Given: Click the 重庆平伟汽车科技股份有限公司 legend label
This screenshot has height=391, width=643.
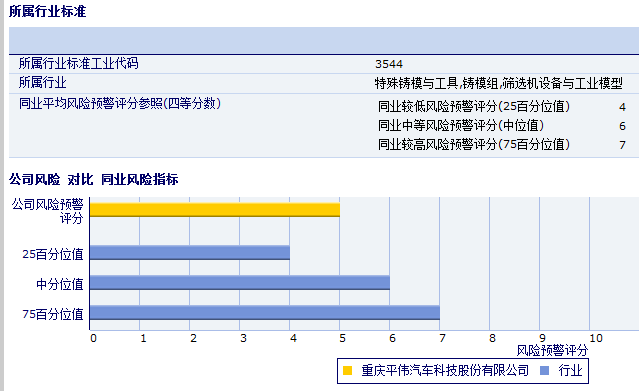Looking at the screenshot, I should pyautogui.click(x=445, y=370).
